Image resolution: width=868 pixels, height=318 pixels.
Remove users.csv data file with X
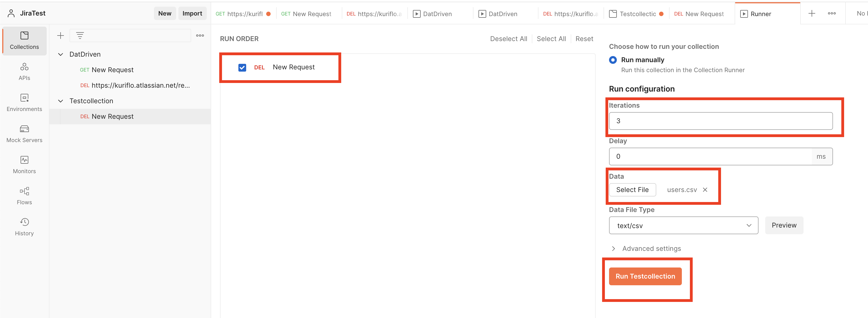pyautogui.click(x=705, y=190)
